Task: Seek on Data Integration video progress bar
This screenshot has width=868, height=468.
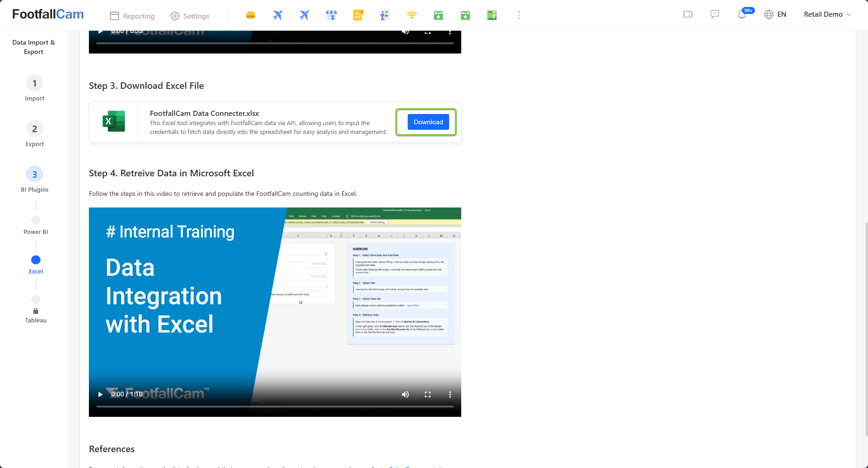Action: pos(275,407)
